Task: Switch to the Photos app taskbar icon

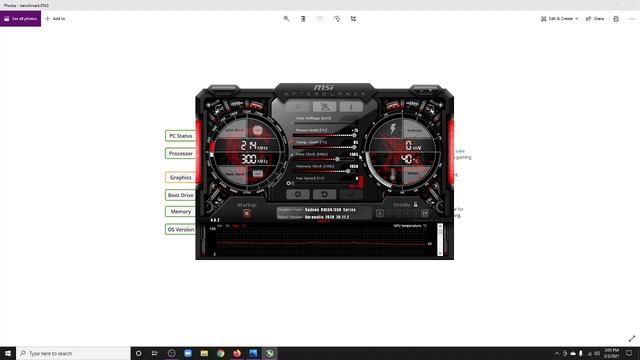Action: [253, 353]
